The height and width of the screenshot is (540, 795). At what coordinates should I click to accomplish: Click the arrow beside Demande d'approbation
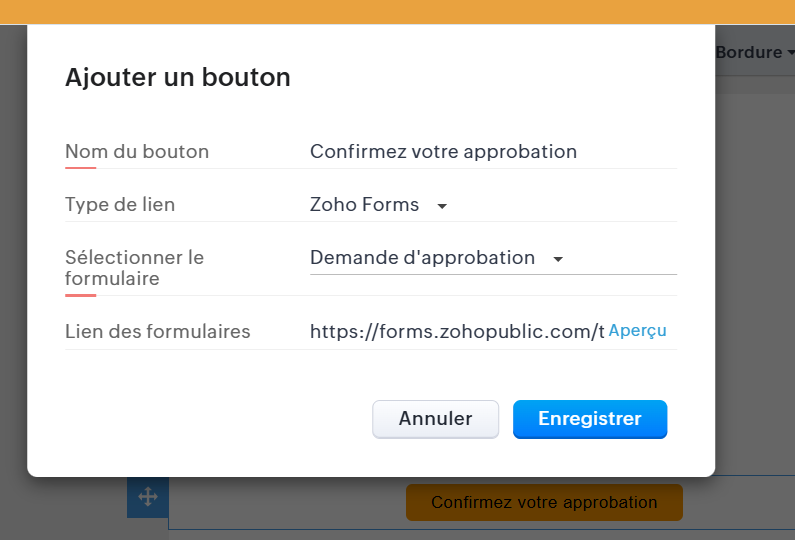[x=558, y=259]
